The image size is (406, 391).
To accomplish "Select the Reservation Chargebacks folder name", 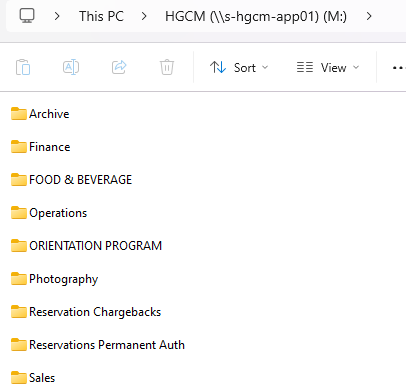I will [x=95, y=312].
